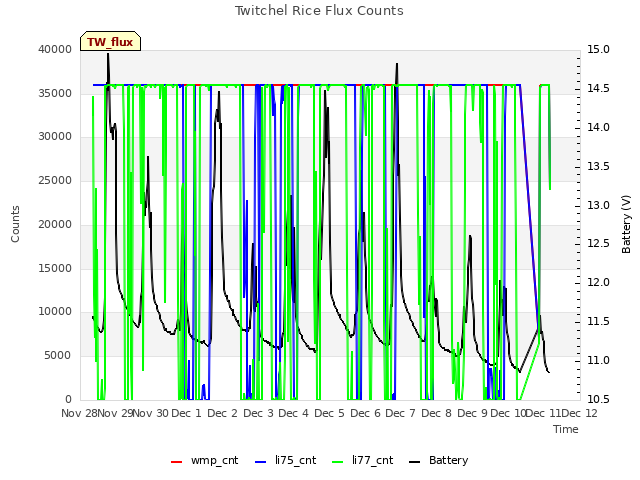The width and height of the screenshot is (640, 480).
Task: Click the 14.5 battery axis tick
Action: (598, 89)
